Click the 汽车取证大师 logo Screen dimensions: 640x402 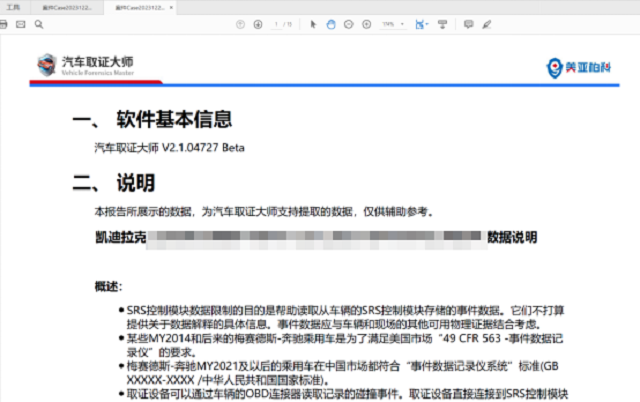pyautogui.click(x=85, y=65)
